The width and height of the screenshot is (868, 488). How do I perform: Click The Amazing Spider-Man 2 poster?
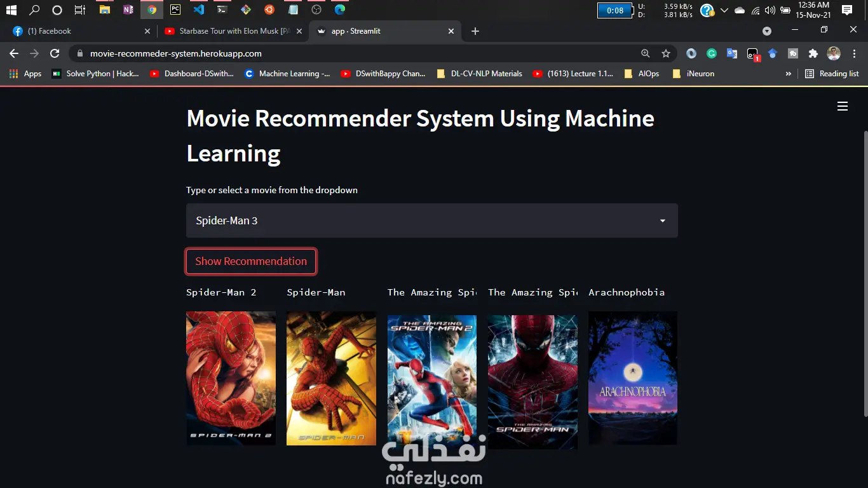click(432, 382)
